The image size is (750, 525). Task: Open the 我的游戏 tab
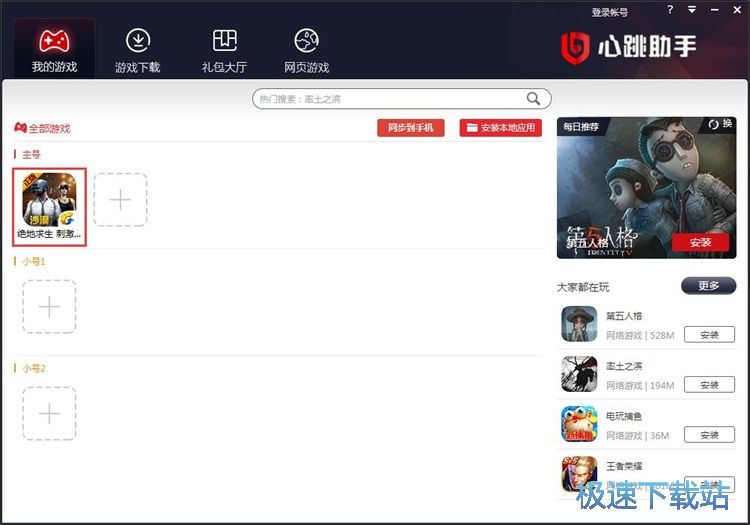pyautogui.click(x=55, y=49)
